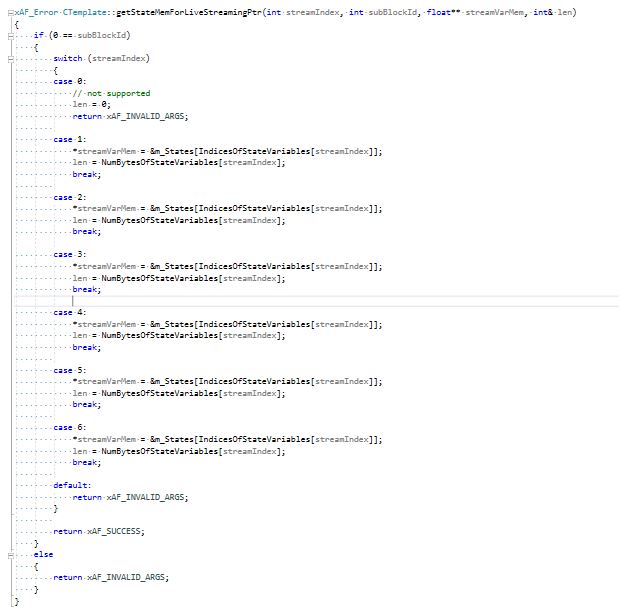Click the '*streamVarMem' assignment line under case 3
Viewport: 619px width, 613px height.
(x=227, y=266)
